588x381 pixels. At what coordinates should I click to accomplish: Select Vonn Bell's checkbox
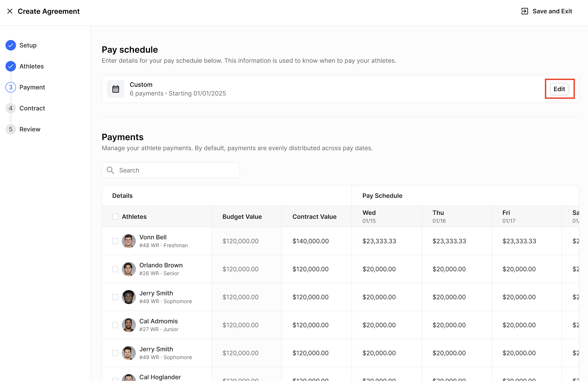click(115, 241)
